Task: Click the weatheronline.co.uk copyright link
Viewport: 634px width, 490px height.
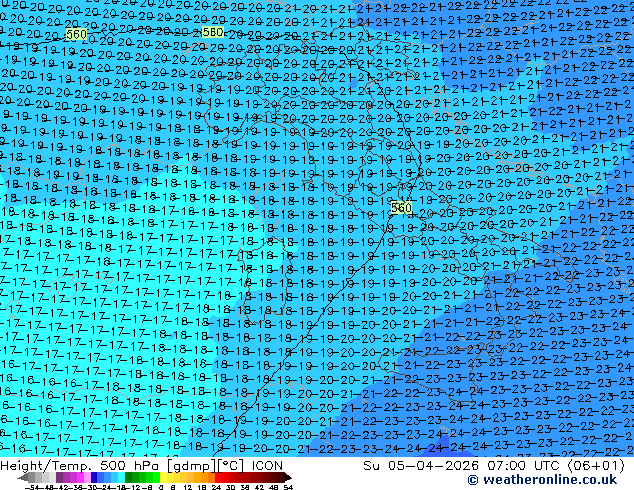Action: point(542,480)
